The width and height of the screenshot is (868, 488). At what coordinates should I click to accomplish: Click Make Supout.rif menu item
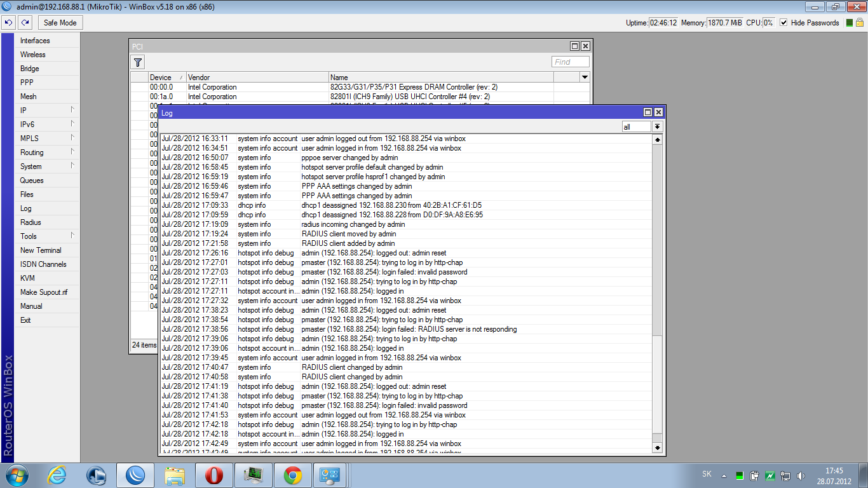coord(48,292)
